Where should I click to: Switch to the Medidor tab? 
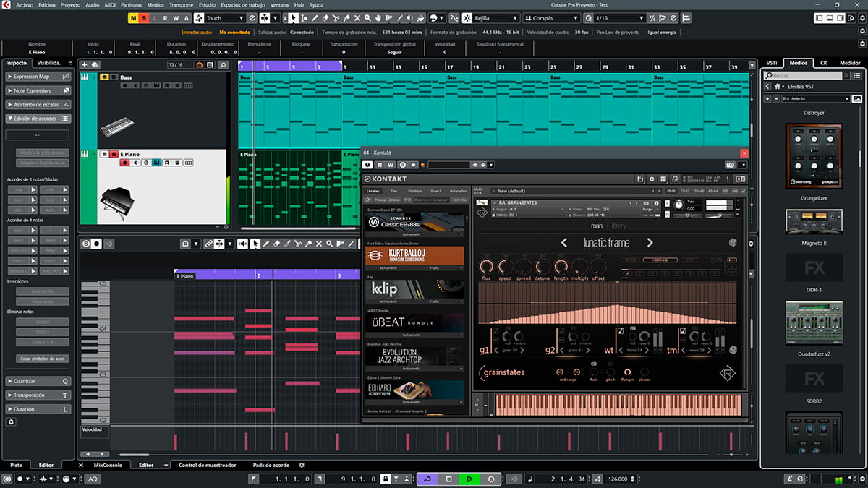(850, 63)
